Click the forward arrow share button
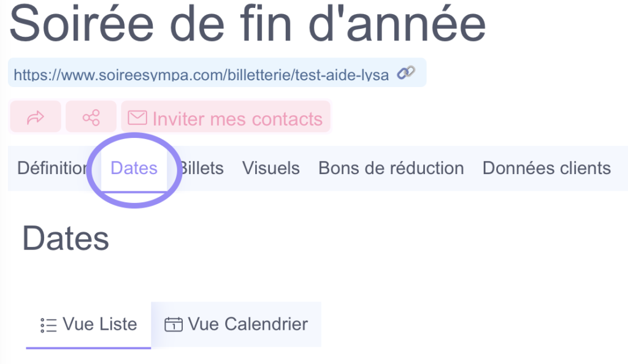The height and width of the screenshot is (364, 628). pyautogui.click(x=36, y=117)
